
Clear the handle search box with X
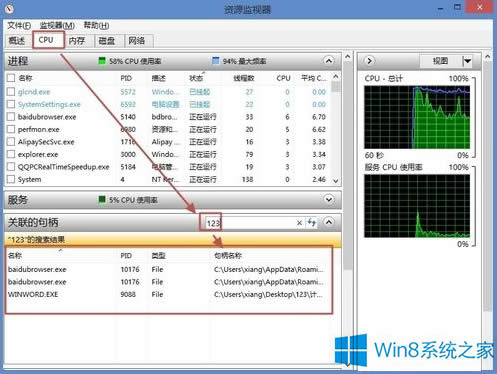tap(299, 223)
